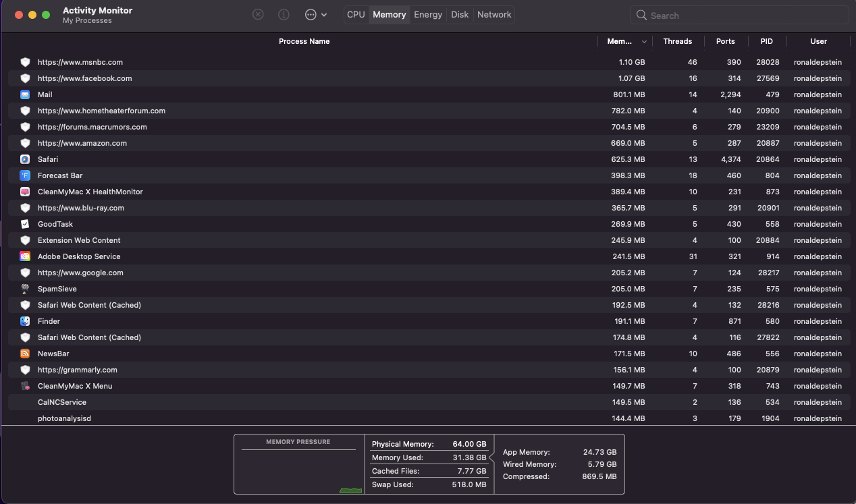Click the msnbc.com process shield icon
The width and height of the screenshot is (856, 504).
click(25, 62)
